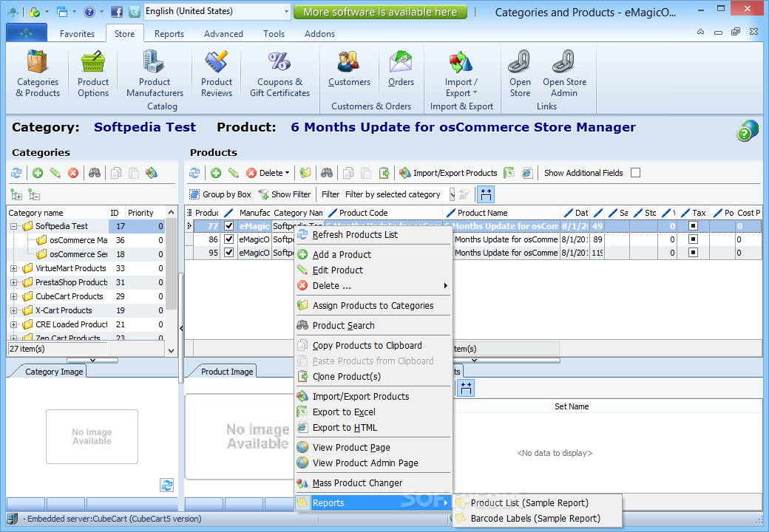The width and height of the screenshot is (769, 532).
Task: Select Mass Product Changer menu entry
Action: click(373, 483)
